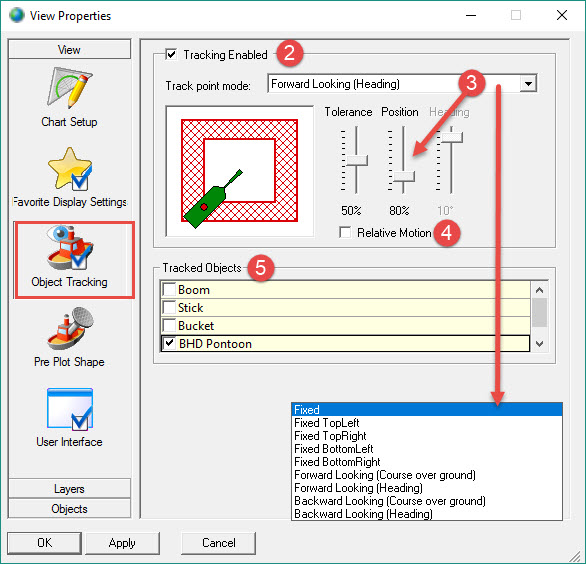This screenshot has width=586, height=564.
Task: Open the Track point mode dropdown
Action: tap(528, 83)
